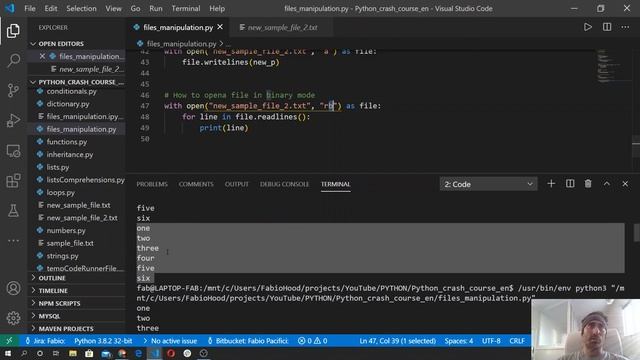Open the View menu

[113, 9]
